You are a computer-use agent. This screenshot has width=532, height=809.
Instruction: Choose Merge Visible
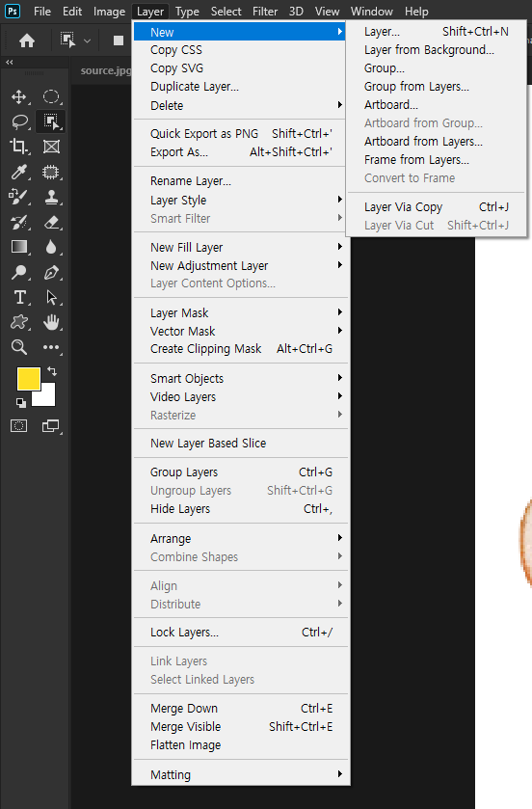tap(240, 726)
